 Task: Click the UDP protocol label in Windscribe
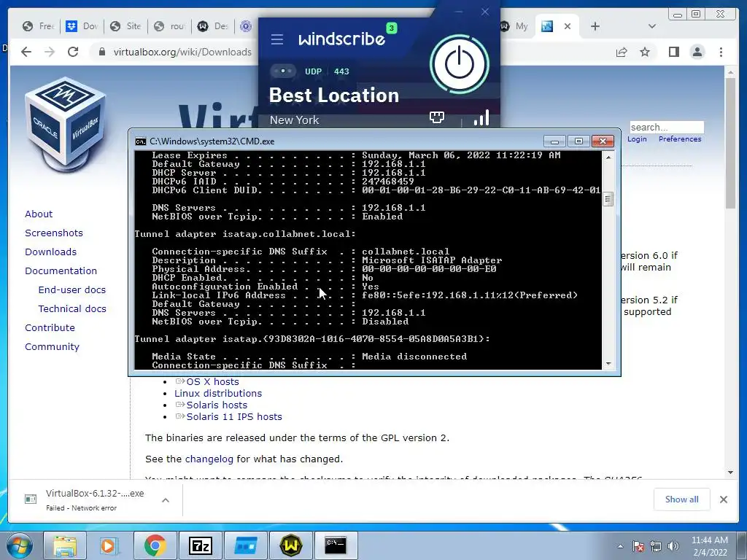(313, 71)
